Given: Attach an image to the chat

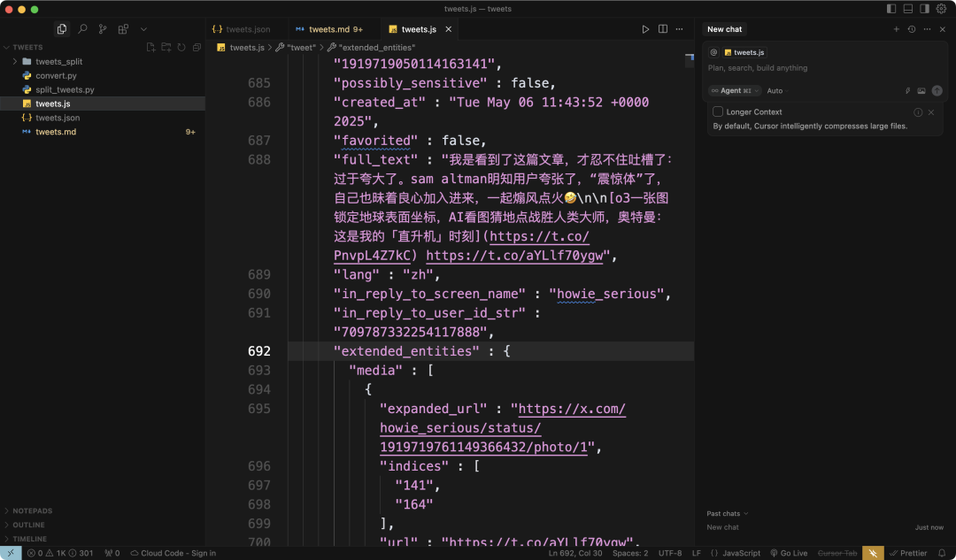Looking at the screenshot, I should [921, 91].
